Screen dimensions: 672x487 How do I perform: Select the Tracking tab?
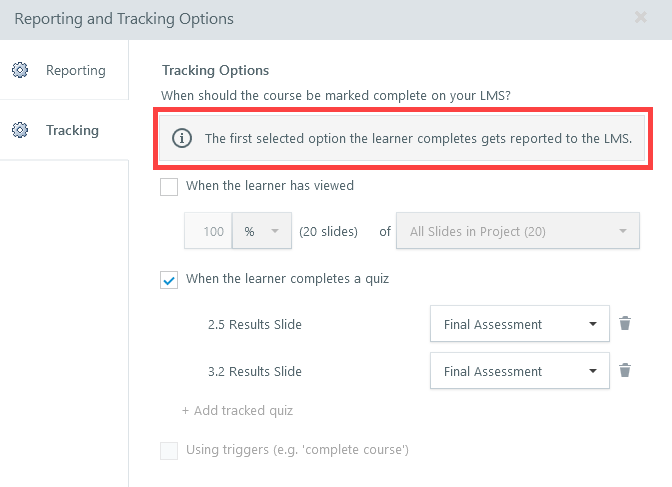point(72,130)
